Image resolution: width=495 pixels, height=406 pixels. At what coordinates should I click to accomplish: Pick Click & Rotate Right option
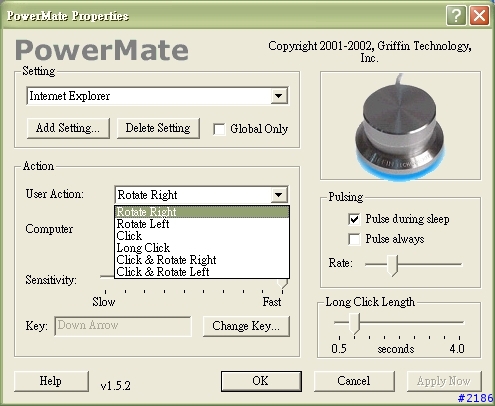click(x=202, y=260)
